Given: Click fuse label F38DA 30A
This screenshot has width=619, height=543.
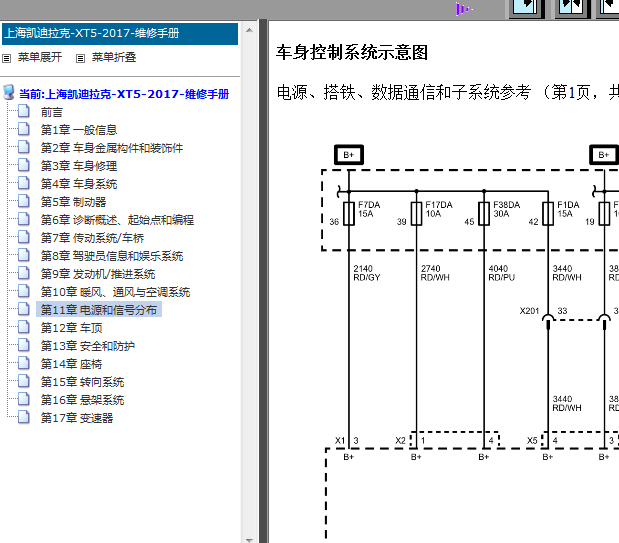Looking at the screenshot, I should [506, 209].
